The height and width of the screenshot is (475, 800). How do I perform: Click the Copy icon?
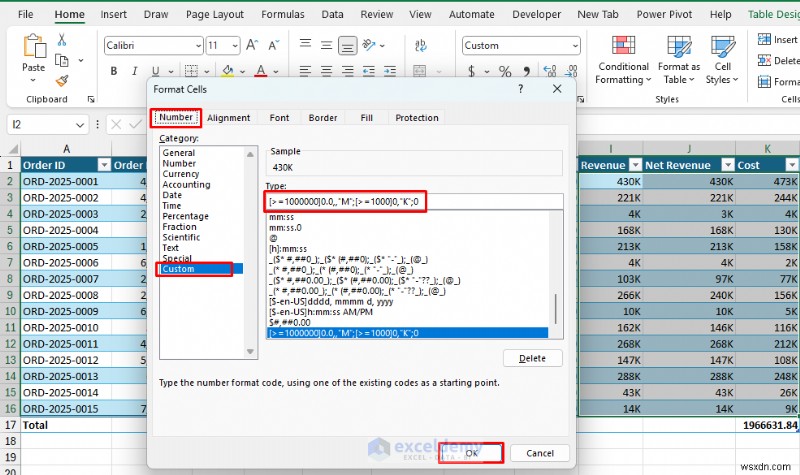62,60
